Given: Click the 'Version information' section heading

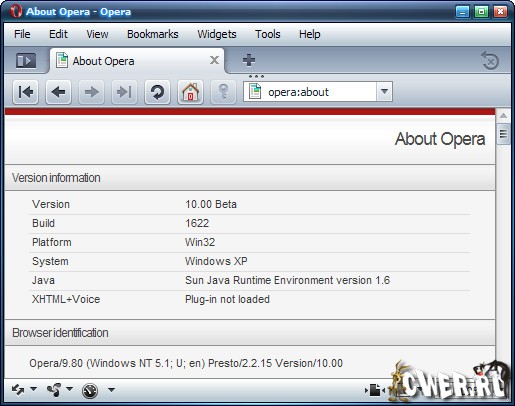Looking at the screenshot, I should (56, 178).
